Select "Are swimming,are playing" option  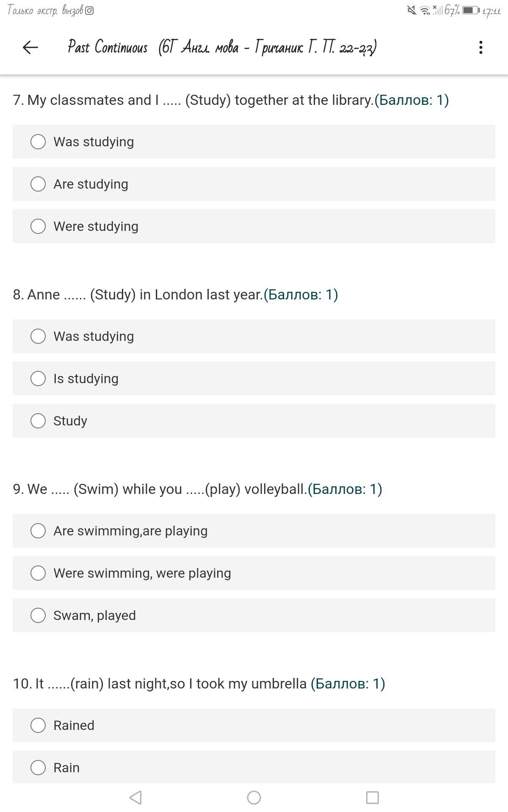tap(38, 531)
